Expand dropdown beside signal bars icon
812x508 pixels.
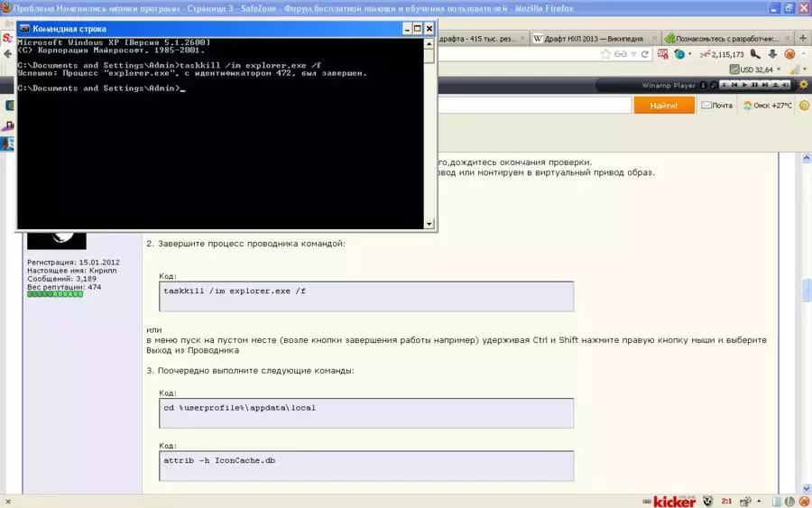click(x=805, y=69)
